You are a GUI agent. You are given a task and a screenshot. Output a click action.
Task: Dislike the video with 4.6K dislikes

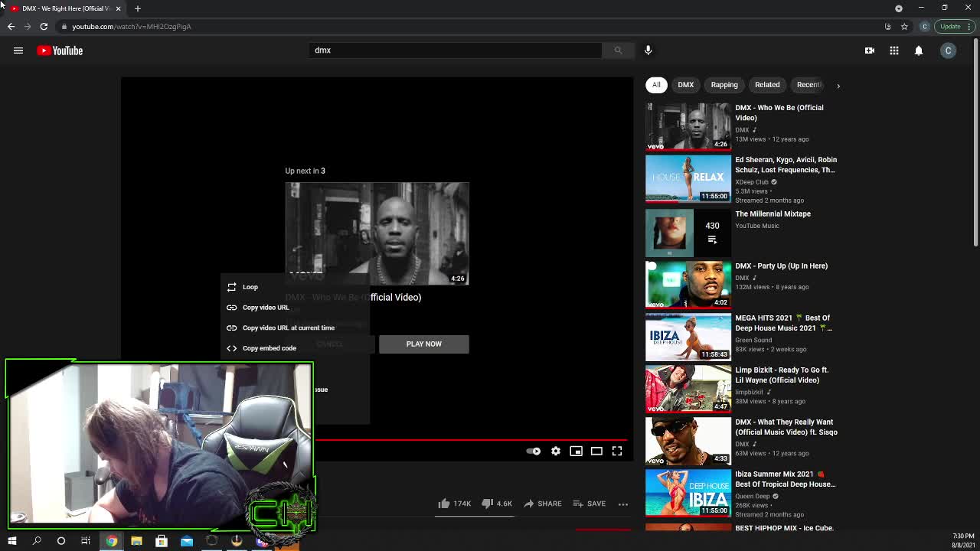click(x=496, y=504)
